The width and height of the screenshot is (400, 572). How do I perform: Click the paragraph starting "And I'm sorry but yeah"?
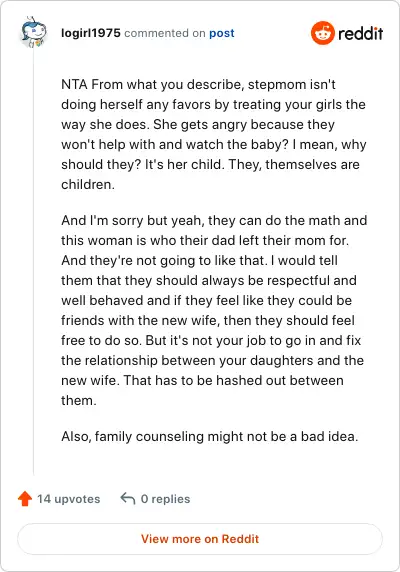coord(214,310)
